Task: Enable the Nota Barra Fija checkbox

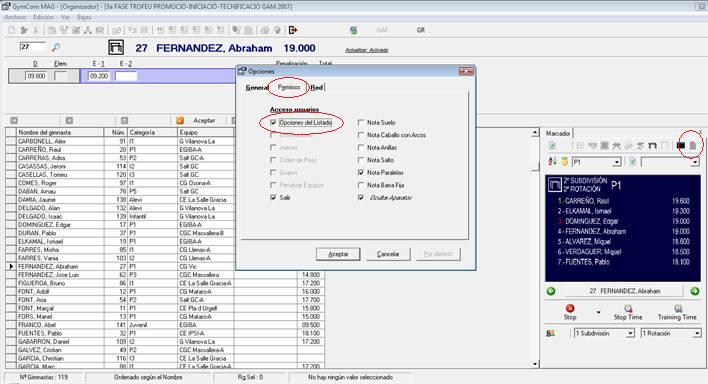Action: click(361, 185)
